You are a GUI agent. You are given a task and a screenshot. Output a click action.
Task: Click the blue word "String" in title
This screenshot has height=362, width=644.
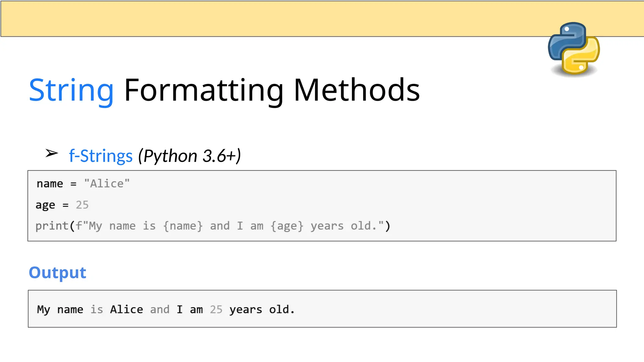71,90
